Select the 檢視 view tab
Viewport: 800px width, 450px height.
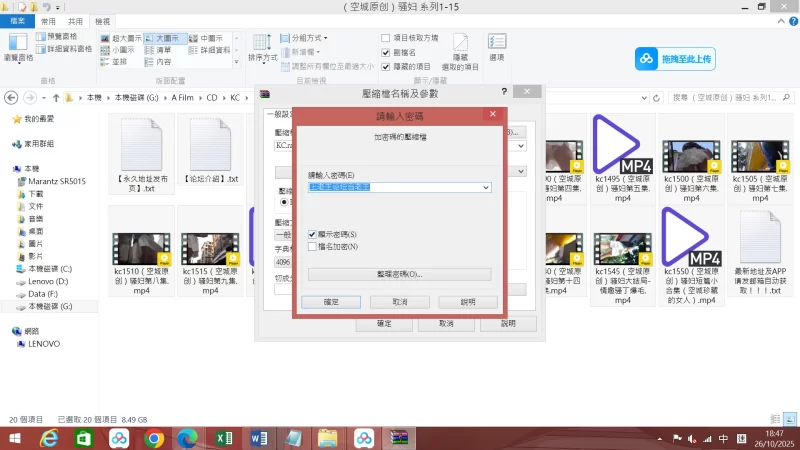pyautogui.click(x=102, y=21)
